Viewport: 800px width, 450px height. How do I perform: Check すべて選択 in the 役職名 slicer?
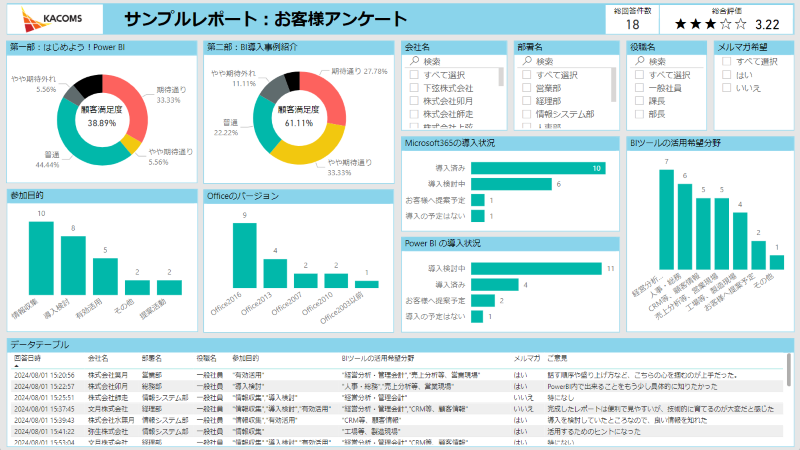[x=639, y=74]
